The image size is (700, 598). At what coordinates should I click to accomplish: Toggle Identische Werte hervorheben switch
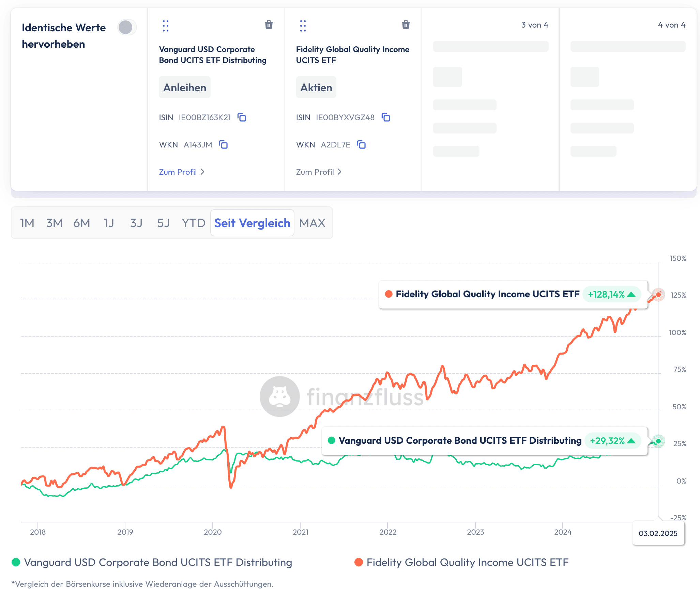click(127, 27)
